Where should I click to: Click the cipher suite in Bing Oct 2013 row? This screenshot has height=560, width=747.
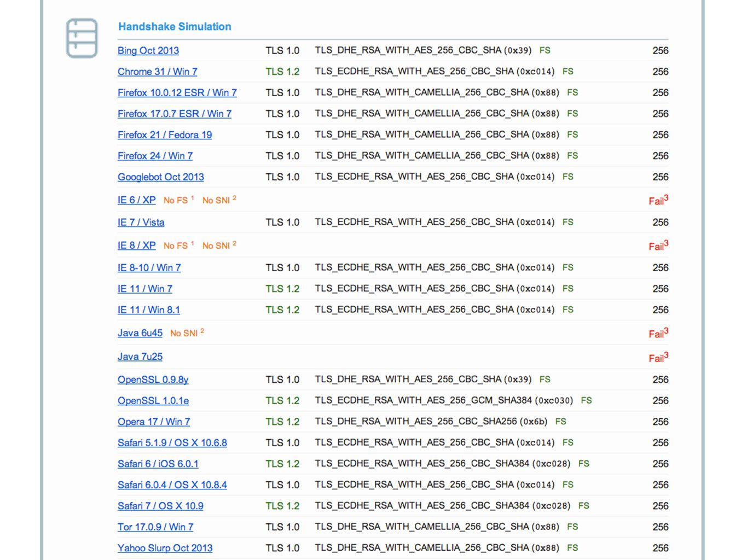423,50
